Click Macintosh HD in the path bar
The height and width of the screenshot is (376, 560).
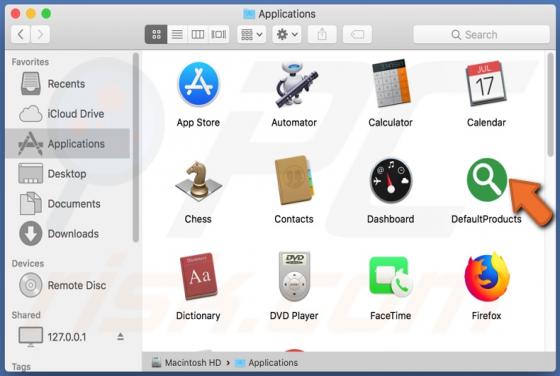[186, 363]
